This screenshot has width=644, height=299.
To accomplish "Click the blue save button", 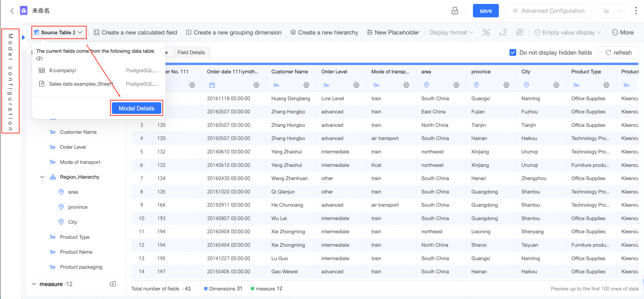I will click(485, 11).
